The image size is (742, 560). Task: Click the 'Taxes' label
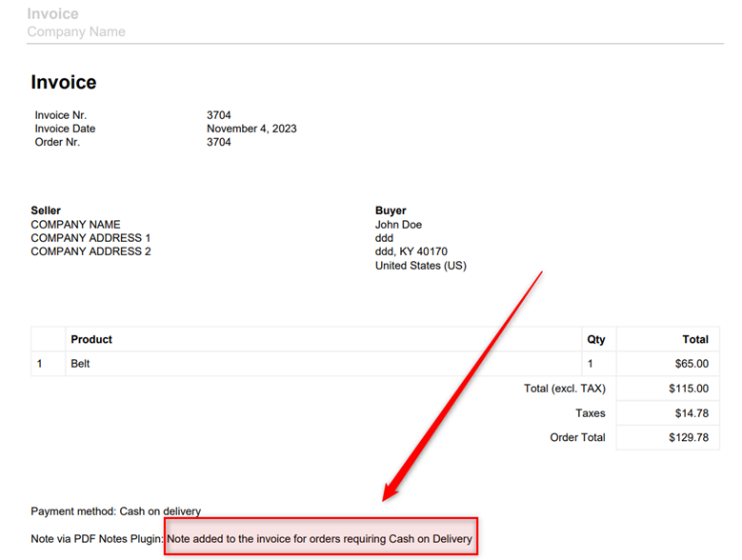tap(591, 413)
